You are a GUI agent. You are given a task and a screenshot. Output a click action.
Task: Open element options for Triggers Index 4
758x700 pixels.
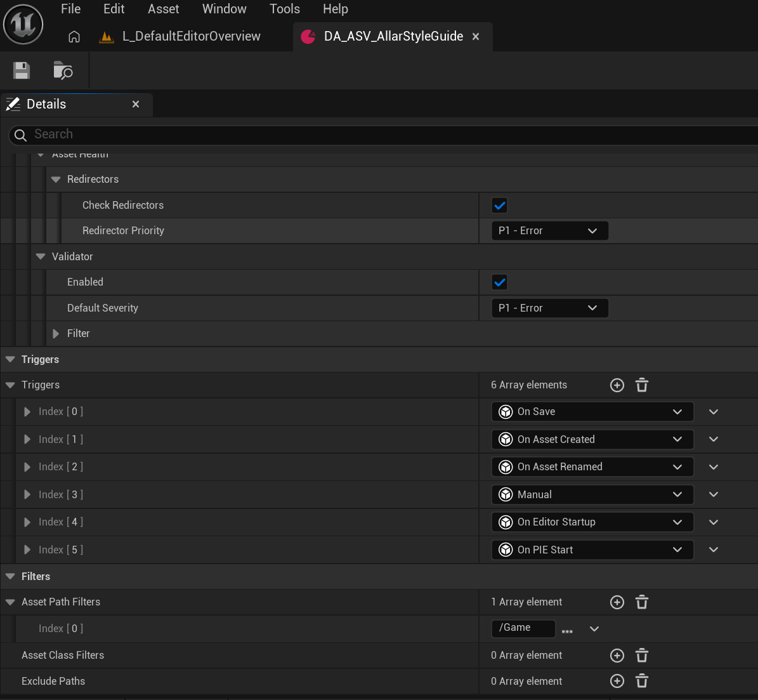[714, 522]
